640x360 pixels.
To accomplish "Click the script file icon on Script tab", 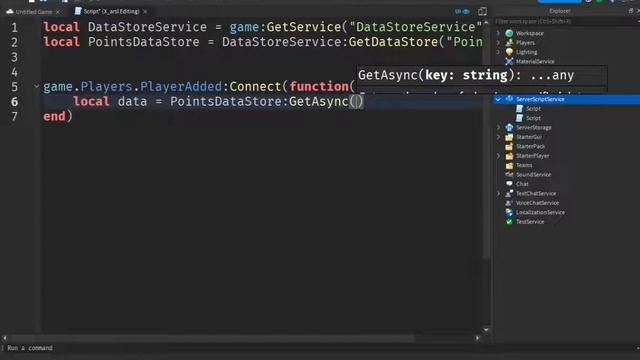I will pyautogui.click(x=78, y=11).
